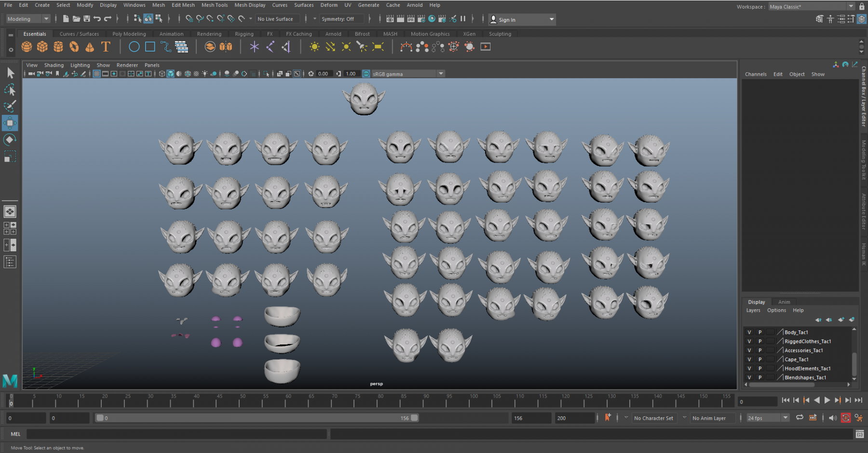This screenshot has width=868, height=453.
Task: Create a polygon sphere from the shelf
Action: [x=27, y=47]
